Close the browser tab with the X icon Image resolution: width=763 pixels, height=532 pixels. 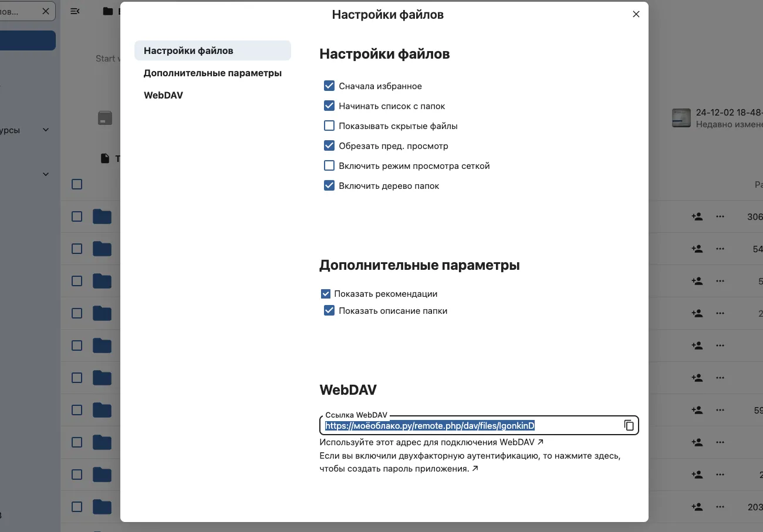[46, 11]
